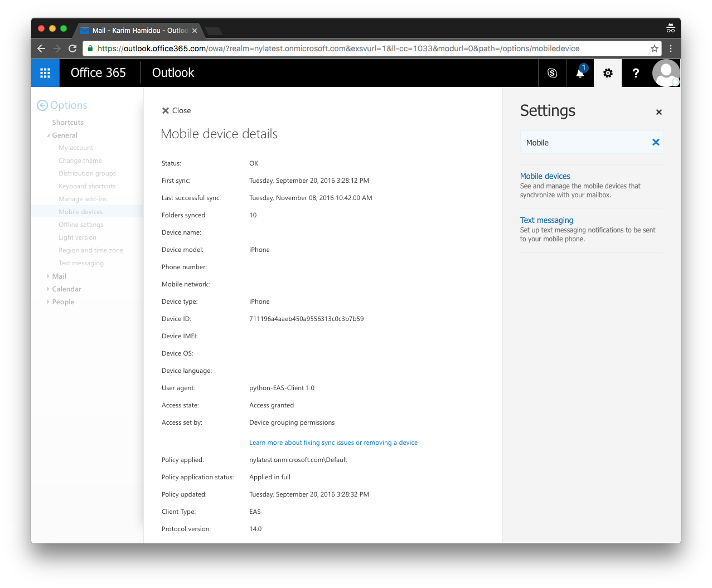Viewport: 712px width, 588px height.
Task: Open Skype for Business chat
Action: pyautogui.click(x=551, y=72)
